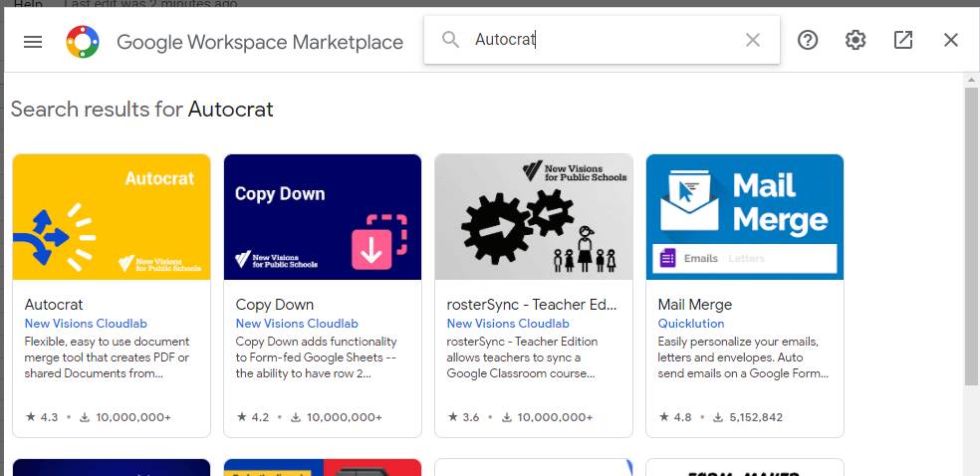The image size is (980, 476).
Task: Click the 5,152,842 installs count
Action: 756,417
